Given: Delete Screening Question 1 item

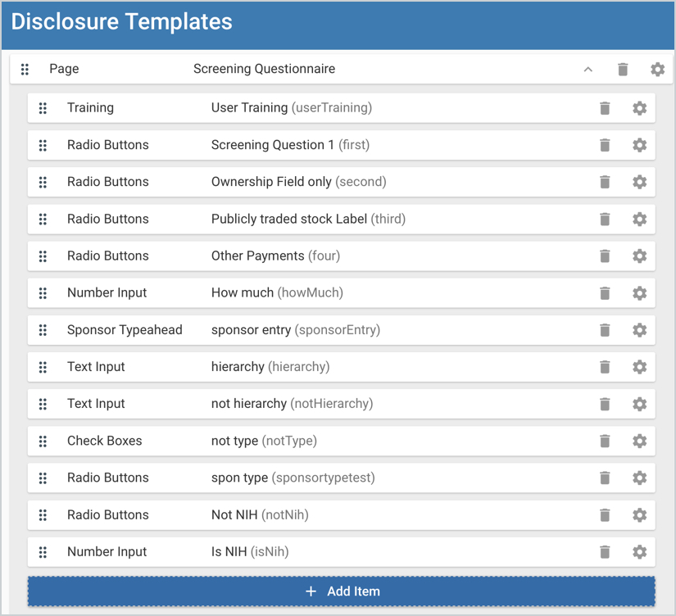Looking at the screenshot, I should (605, 145).
